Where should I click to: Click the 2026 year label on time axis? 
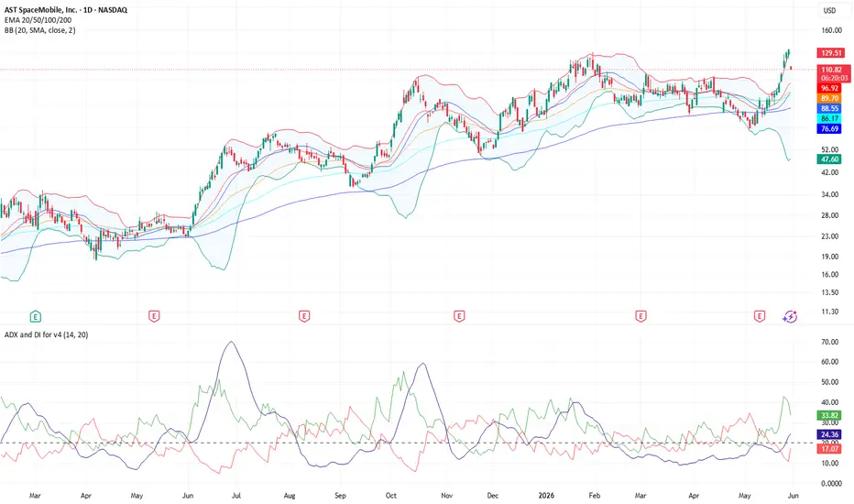[x=546, y=495]
